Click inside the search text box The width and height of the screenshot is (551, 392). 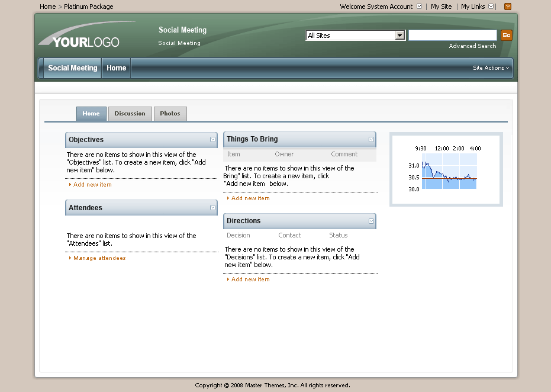452,36
